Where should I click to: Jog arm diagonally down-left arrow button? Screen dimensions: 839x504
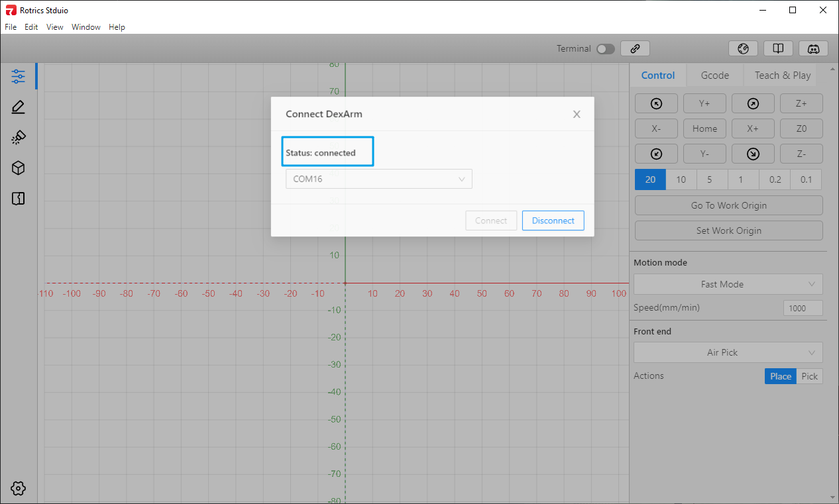656,154
